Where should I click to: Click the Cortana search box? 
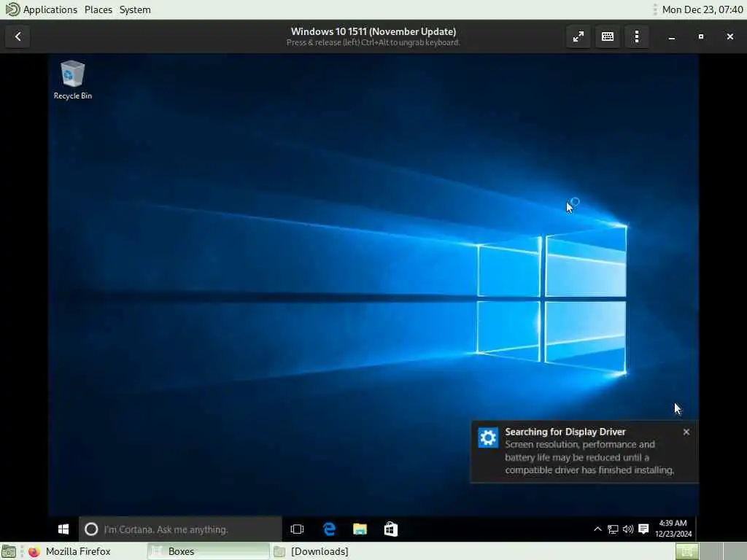click(181, 529)
